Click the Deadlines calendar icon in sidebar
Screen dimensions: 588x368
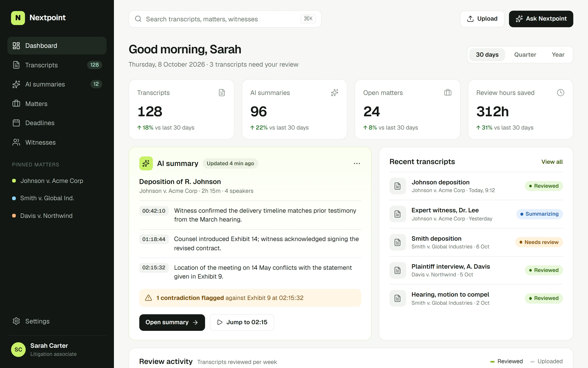pos(16,123)
